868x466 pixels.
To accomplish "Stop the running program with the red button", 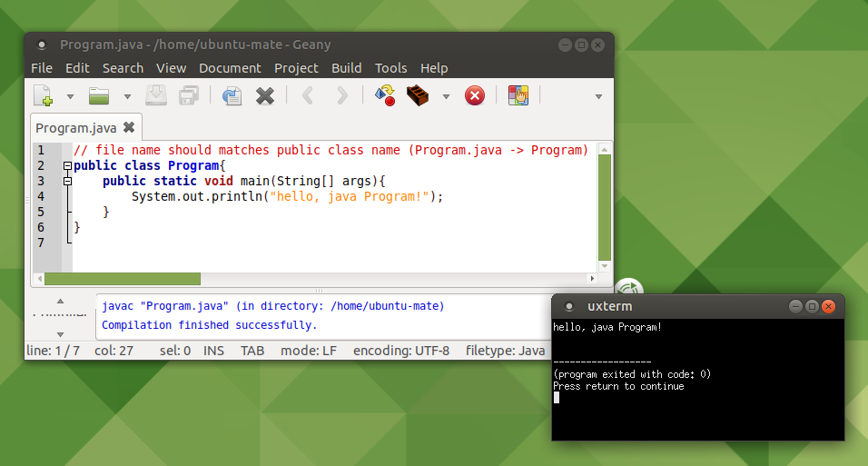I will coord(475,95).
